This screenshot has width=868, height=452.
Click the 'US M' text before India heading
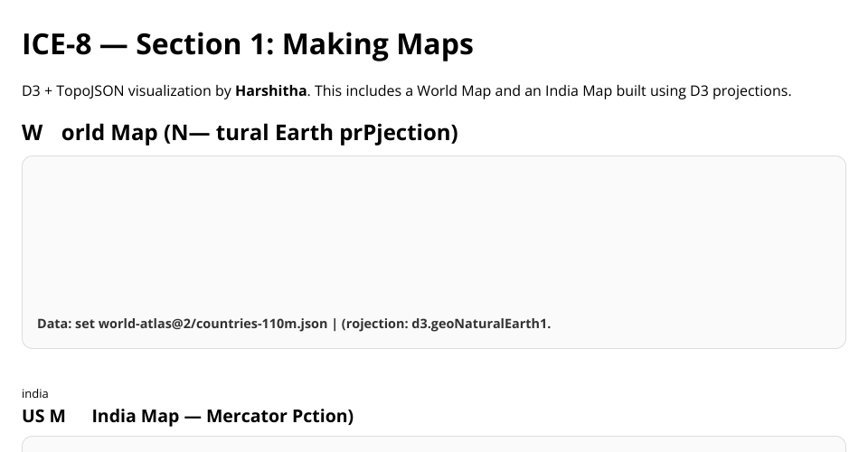click(43, 416)
